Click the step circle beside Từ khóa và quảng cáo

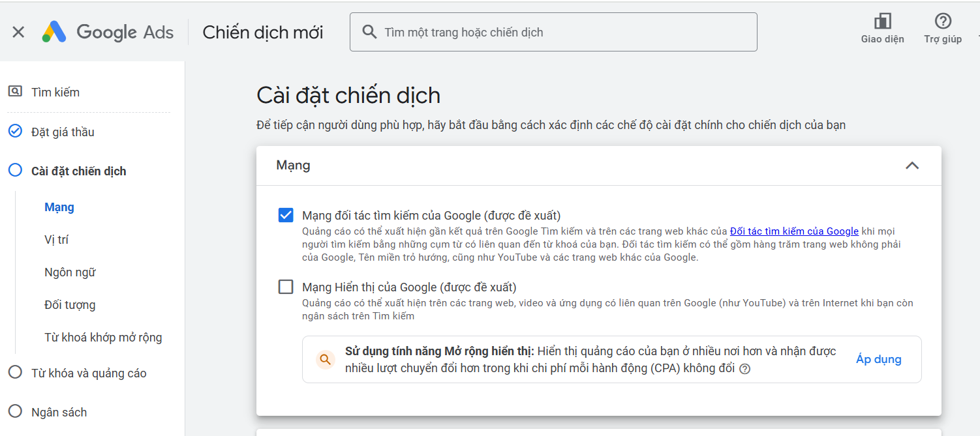[15, 373]
